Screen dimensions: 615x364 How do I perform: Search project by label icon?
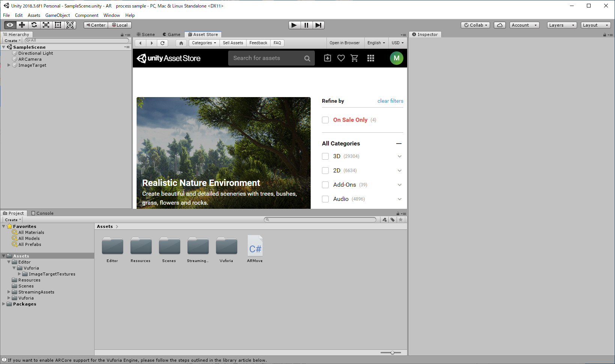pyautogui.click(x=392, y=220)
